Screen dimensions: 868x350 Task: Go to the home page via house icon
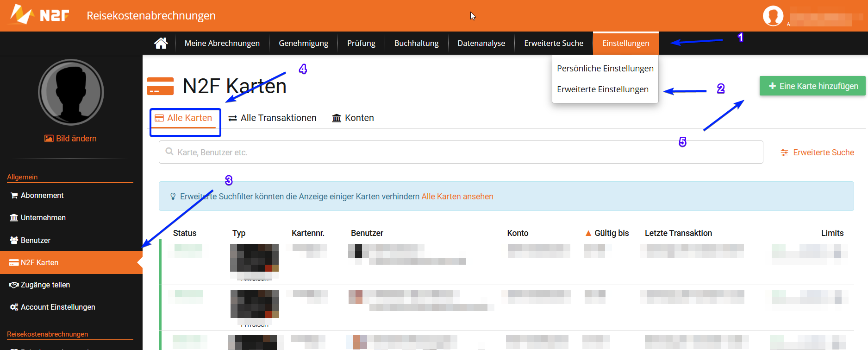click(161, 43)
